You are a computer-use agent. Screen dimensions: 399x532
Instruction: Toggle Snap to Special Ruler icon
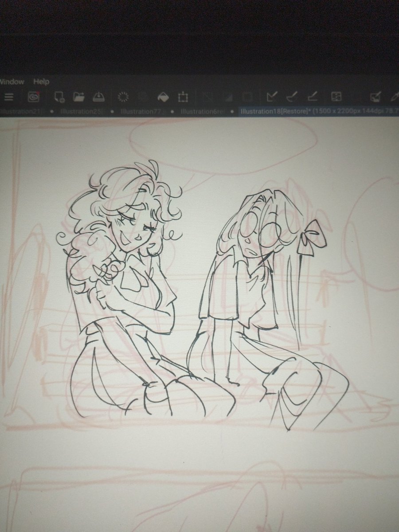[292, 96]
